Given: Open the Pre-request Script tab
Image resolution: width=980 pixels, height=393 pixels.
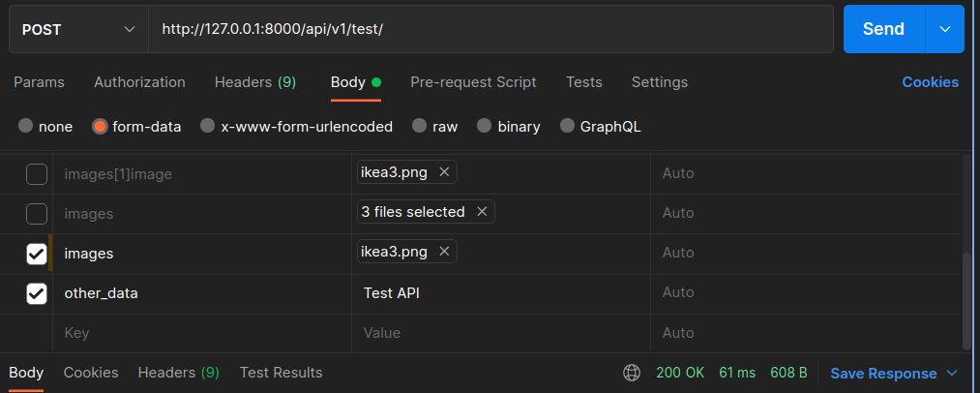Looking at the screenshot, I should tap(473, 82).
